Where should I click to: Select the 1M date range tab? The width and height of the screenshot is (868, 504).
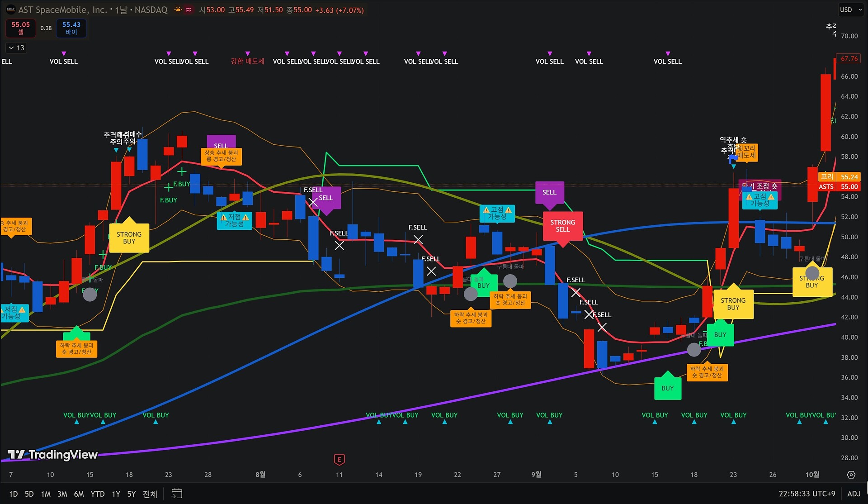click(x=46, y=494)
